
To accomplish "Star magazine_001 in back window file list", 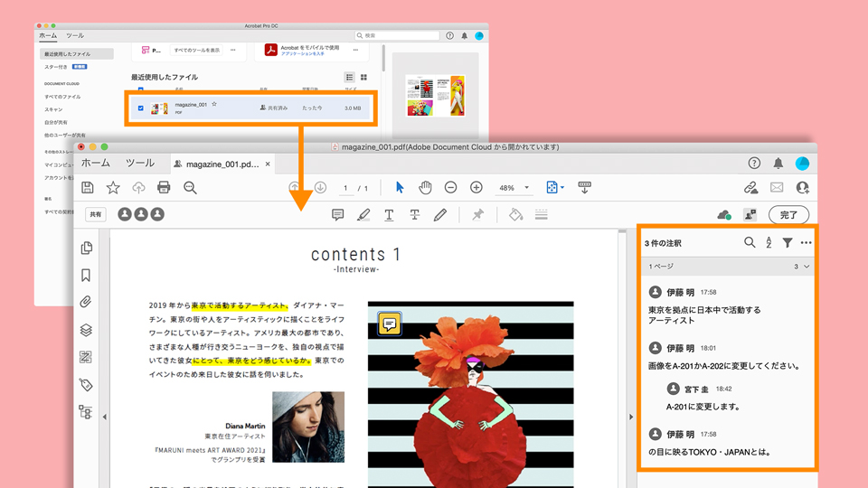I will (x=214, y=104).
